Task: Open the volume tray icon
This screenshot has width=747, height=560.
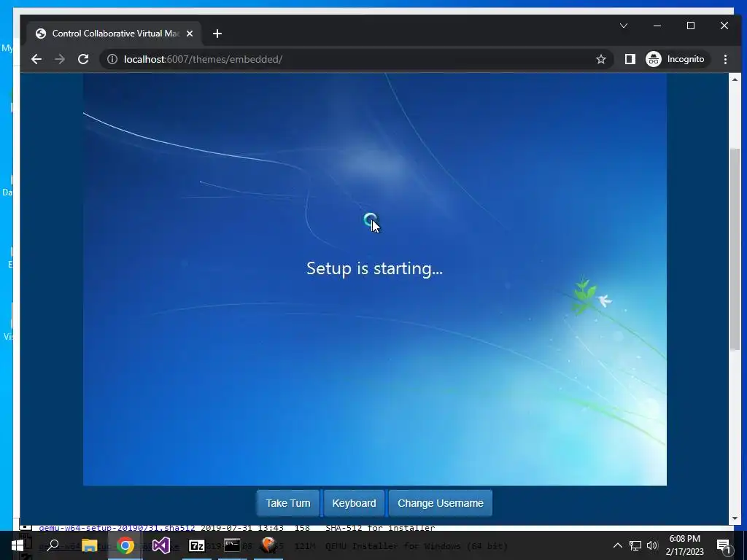Action: [651, 545]
